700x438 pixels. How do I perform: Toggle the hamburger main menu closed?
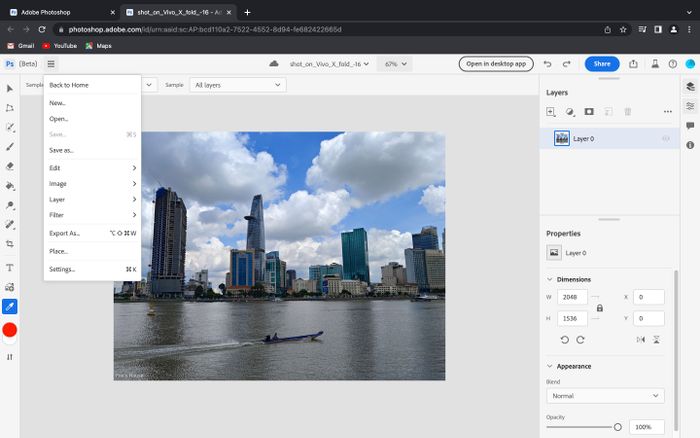coord(51,64)
